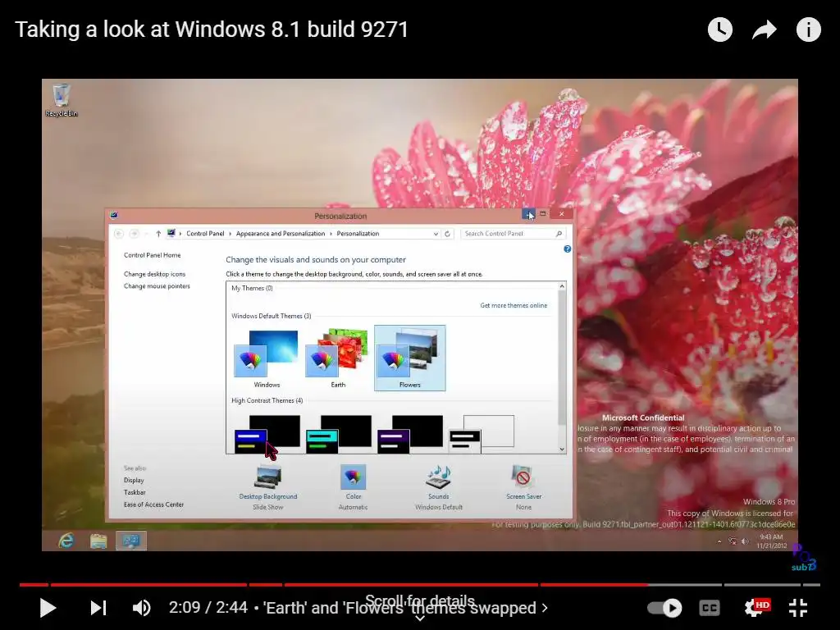Open Change desktop icons link

[154, 274]
